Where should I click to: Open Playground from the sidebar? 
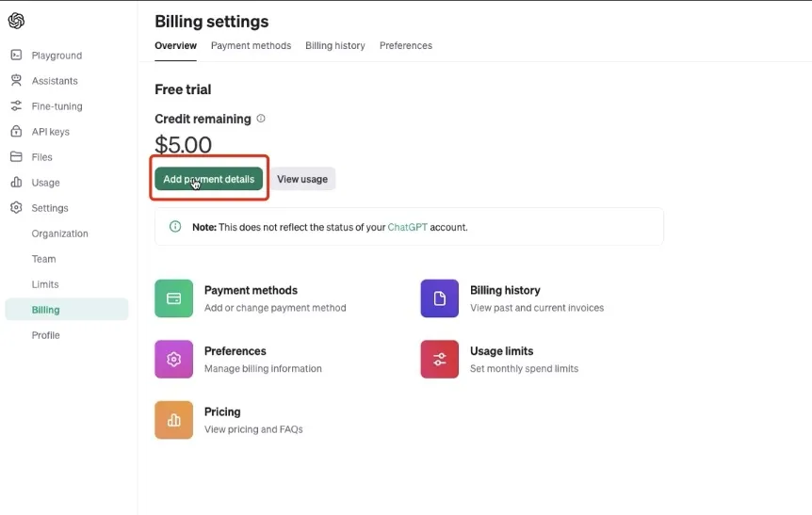click(x=57, y=56)
